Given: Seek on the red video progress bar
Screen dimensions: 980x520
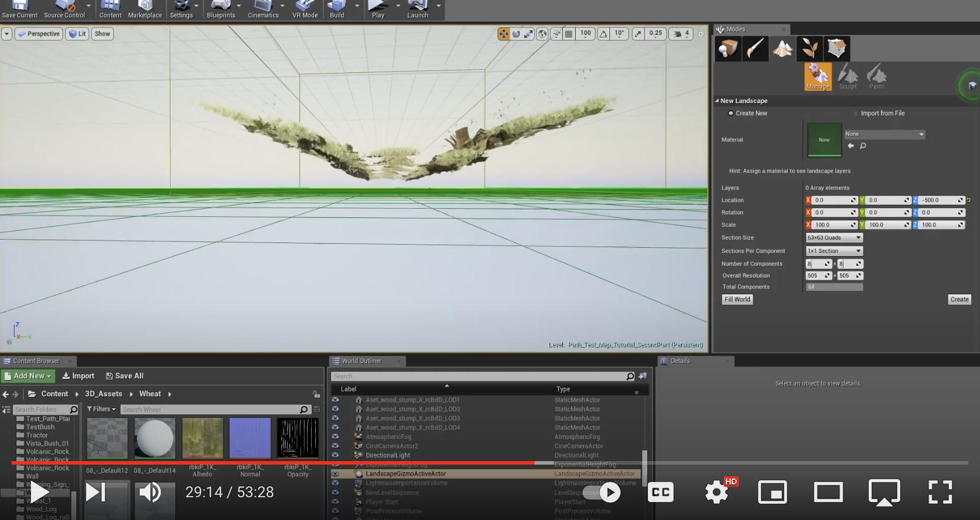Looking at the screenshot, I should coord(274,463).
